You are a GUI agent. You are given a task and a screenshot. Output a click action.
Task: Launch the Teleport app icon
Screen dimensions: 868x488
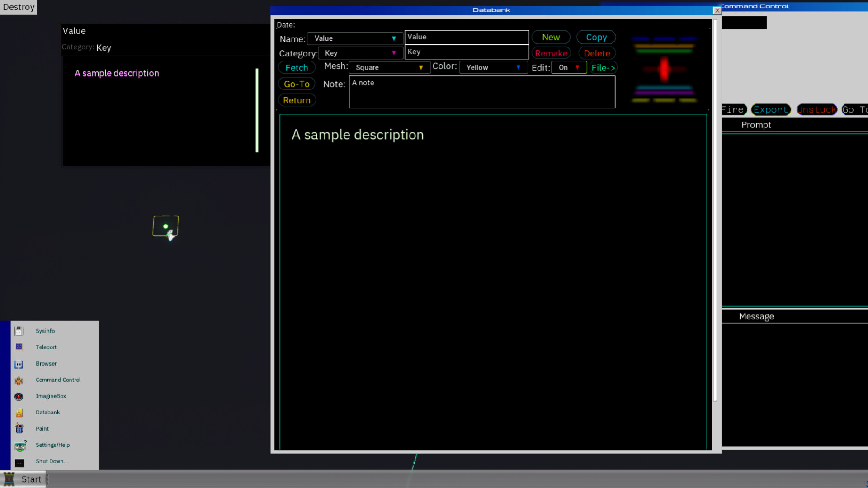pos(19,347)
